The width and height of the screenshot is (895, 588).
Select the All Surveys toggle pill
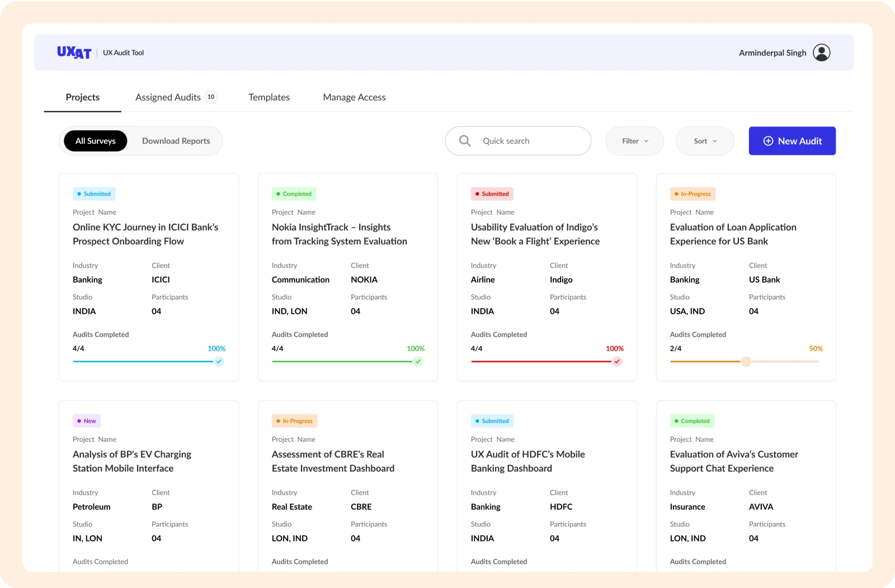(x=96, y=141)
